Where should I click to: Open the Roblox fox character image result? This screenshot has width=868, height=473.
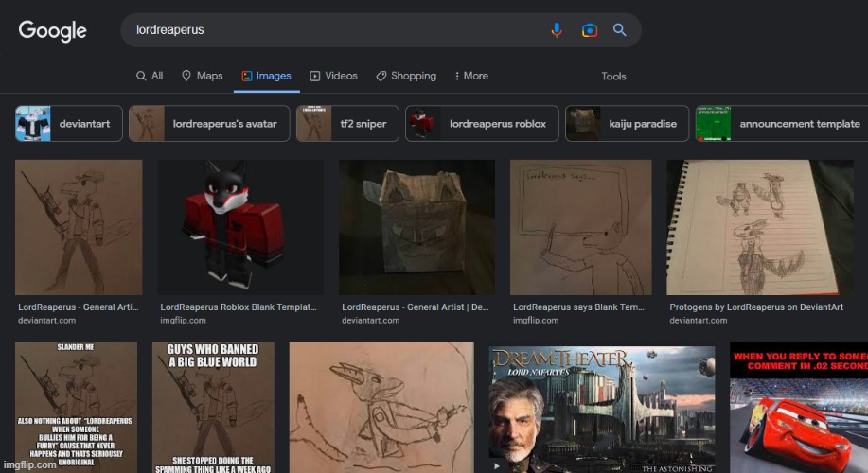(240, 227)
